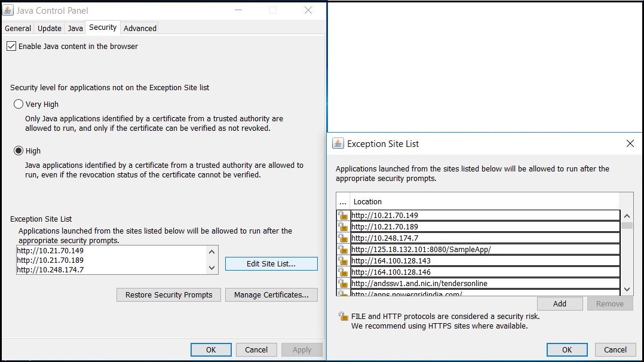644x362 pixels.
Task: Select the Very High security level
Action: click(x=18, y=104)
